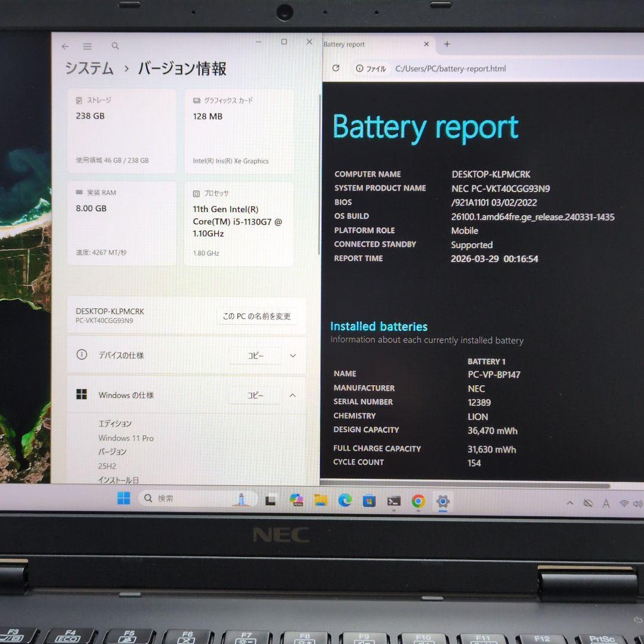This screenshot has width=644, height=644.
Task: Open the installed RAM 8.00 GB card
Action: click(122, 224)
